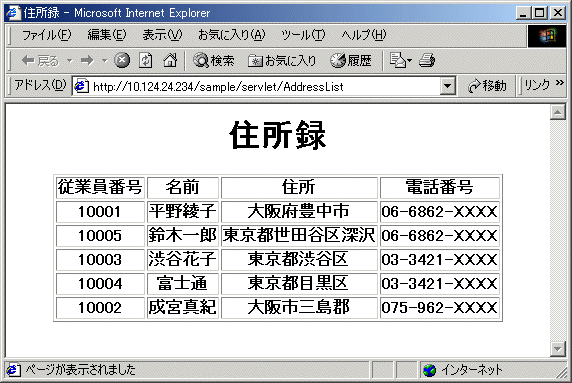
Task: Select employee number 10004 cell
Action: click(100, 283)
